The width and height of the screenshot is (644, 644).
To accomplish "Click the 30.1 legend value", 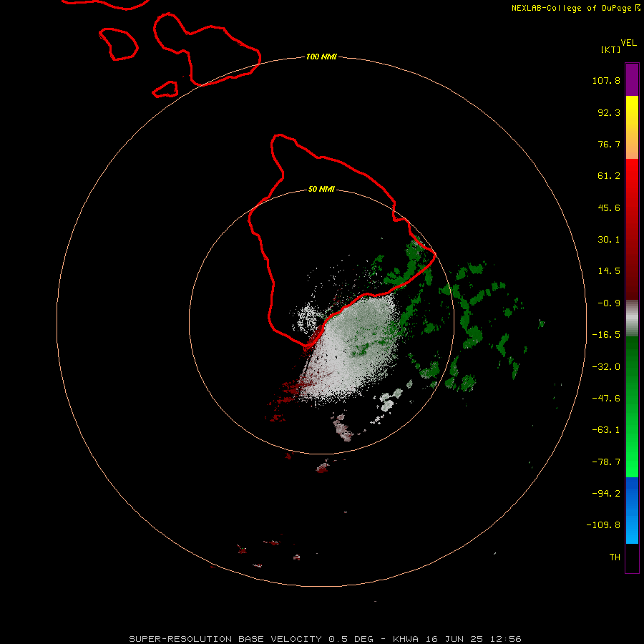I will tap(609, 240).
